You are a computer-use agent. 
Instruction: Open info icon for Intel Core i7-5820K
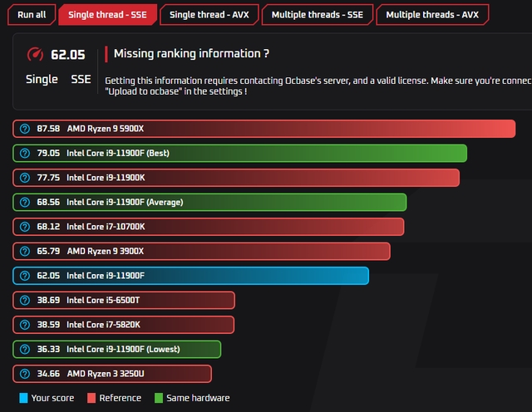pyautogui.click(x=25, y=325)
